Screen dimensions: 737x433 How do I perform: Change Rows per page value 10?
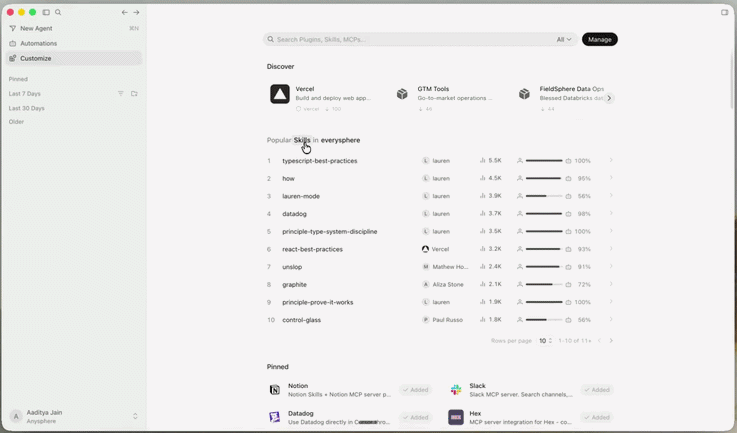click(545, 341)
